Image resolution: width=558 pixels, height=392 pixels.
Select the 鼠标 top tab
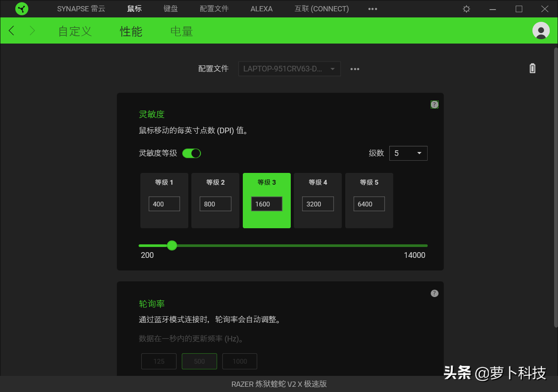click(x=135, y=9)
